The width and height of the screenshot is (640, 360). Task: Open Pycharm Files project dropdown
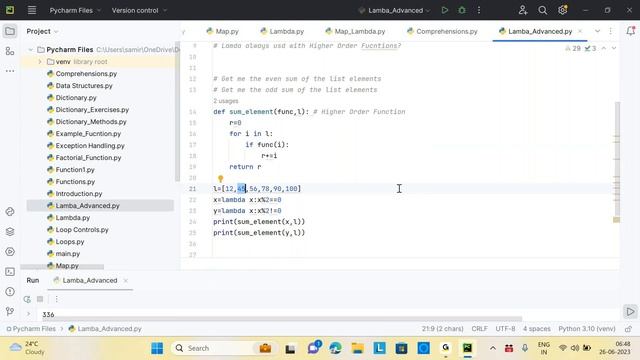coord(75,10)
